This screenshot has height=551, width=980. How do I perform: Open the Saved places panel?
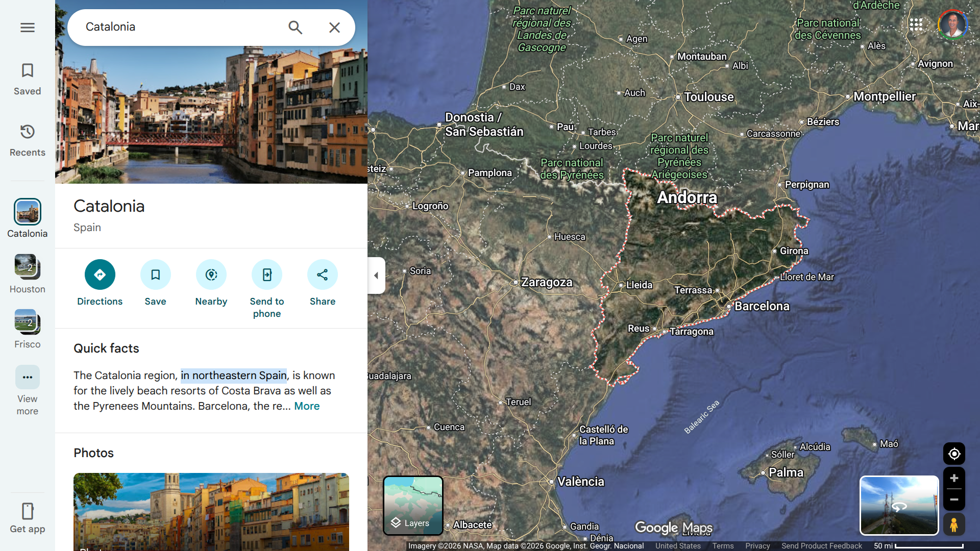[28, 79]
